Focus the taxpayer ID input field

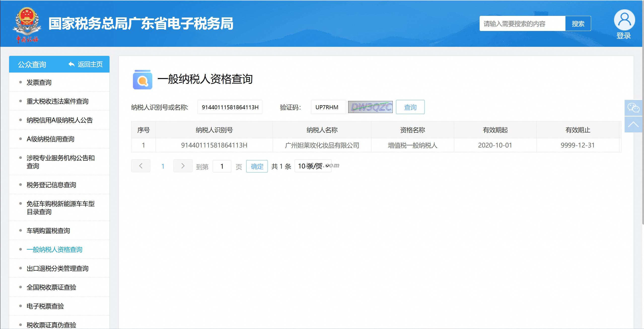[x=230, y=107]
